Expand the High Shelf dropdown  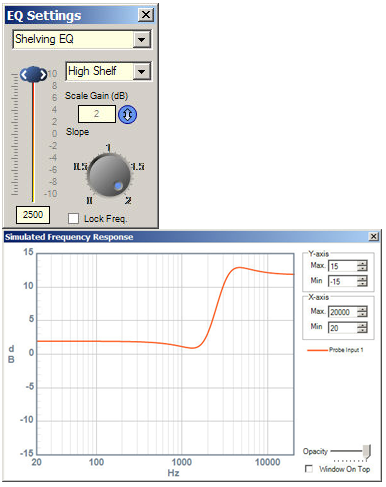[141, 71]
